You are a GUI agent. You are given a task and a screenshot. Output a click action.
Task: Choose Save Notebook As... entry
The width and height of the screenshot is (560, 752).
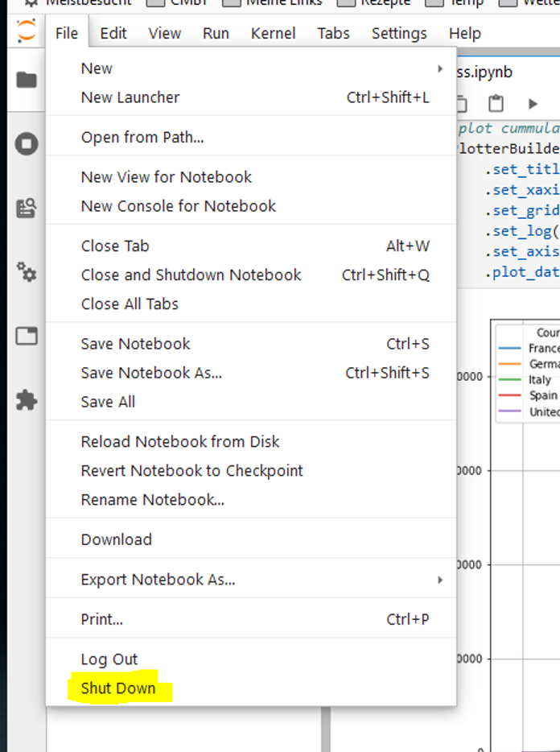[151, 373]
